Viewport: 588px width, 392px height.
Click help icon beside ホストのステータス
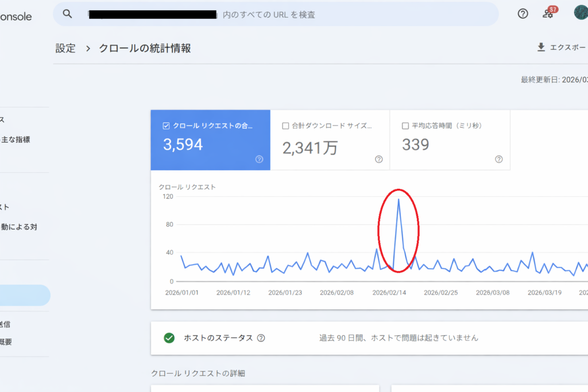pos(261,338)
